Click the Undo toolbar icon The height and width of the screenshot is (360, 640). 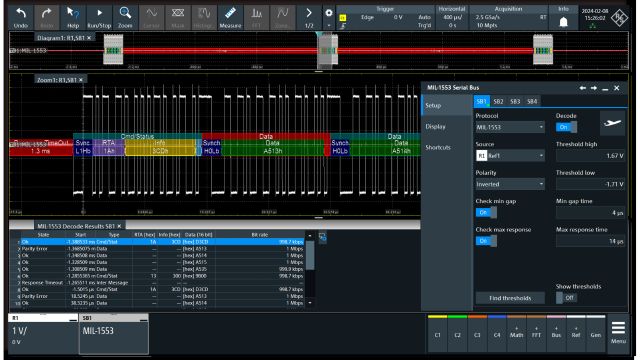(x=21, y=18)
